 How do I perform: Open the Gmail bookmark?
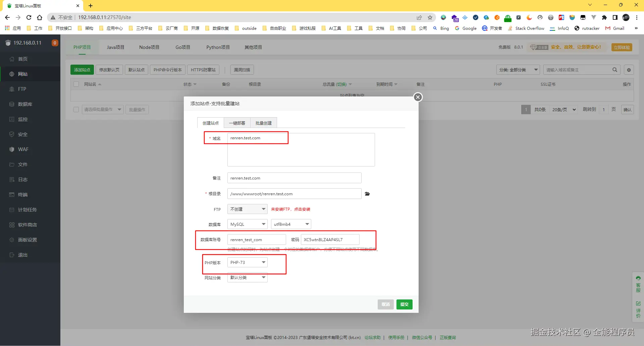click(615, 28)
